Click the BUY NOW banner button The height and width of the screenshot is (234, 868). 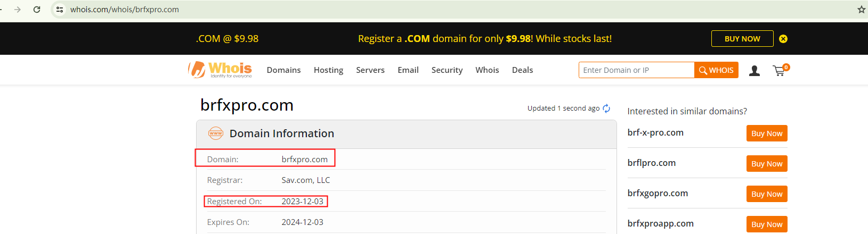pyautogui.click(x=742, y=39)
